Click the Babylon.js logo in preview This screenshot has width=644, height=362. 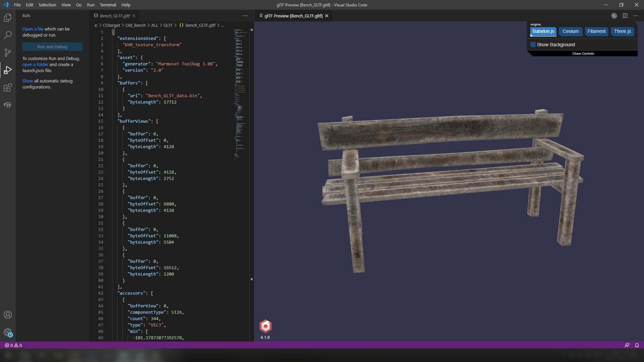click(x=265, y=326)
